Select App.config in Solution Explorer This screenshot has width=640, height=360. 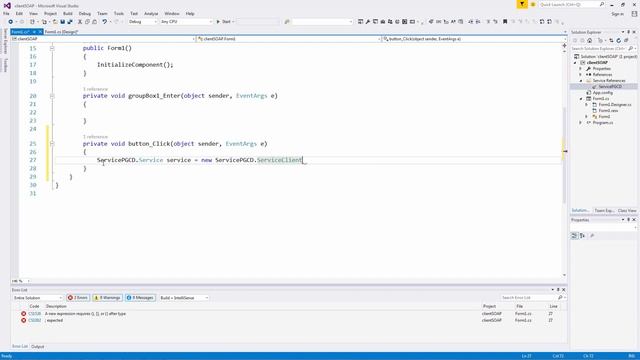(x=602, y=93)
